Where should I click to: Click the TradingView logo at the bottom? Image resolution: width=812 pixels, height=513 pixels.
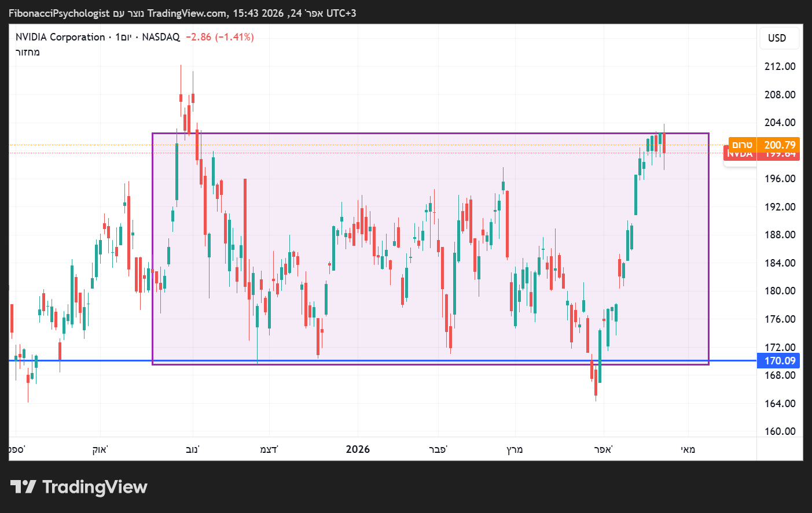[79, 487]
